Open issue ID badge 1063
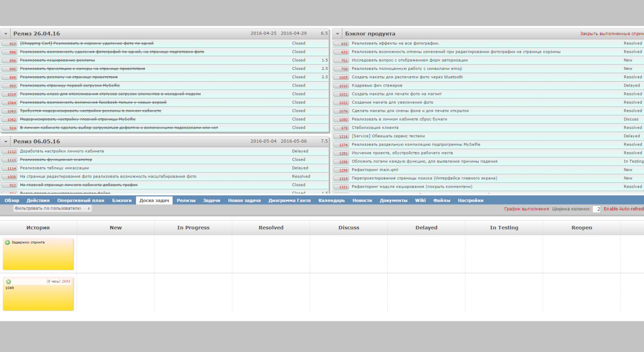The width and height of the screenshot is (644, 352). 10,111
